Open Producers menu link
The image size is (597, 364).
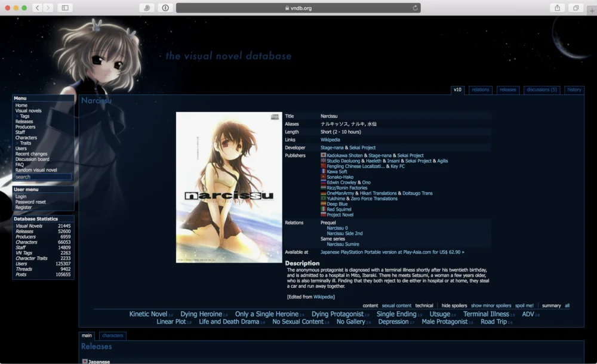(25, 127)
